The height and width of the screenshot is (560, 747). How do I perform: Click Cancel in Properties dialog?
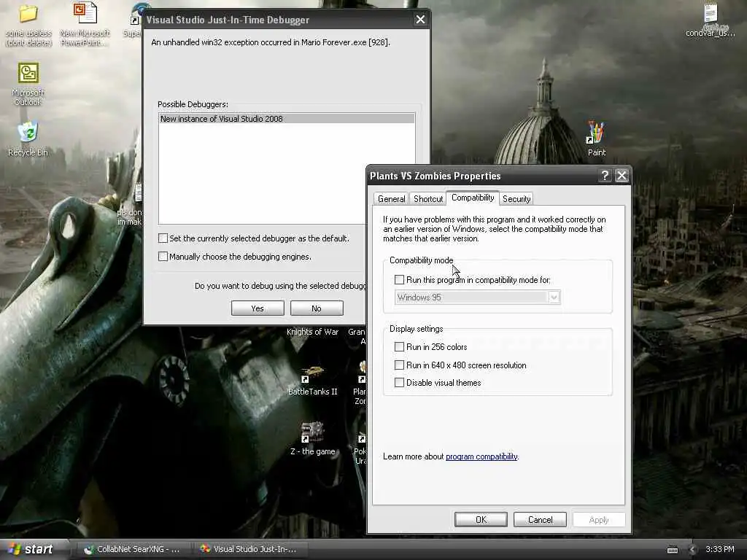click(540, 519)
